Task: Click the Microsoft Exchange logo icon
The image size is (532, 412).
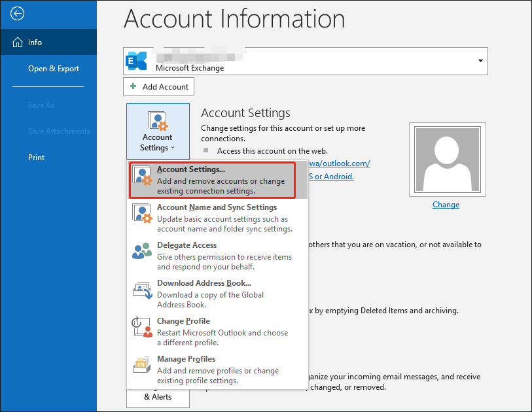Action: pos(137,61)
